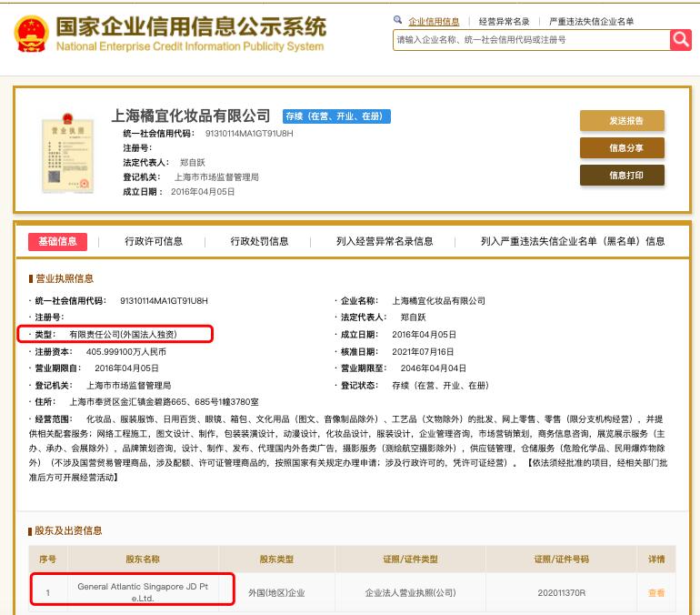The height and width of the screenshot is (615, 700).
Task: Click the 信息打印 button
Action: click(622, 176)
